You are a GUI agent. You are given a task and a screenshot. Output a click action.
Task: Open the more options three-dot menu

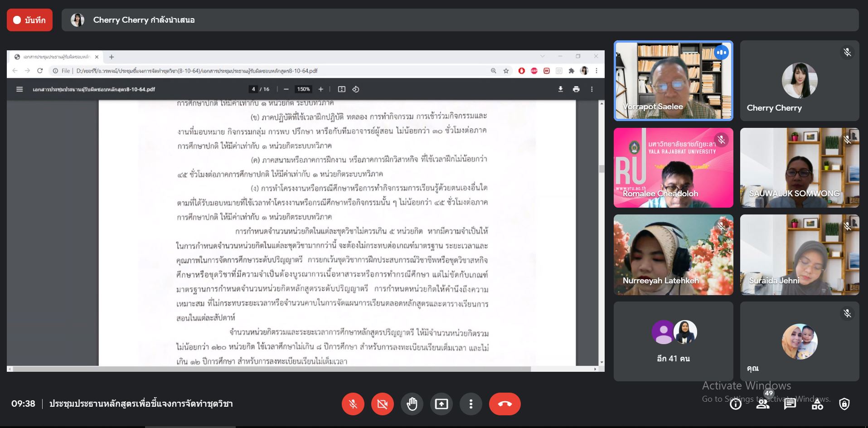point(471,404)
